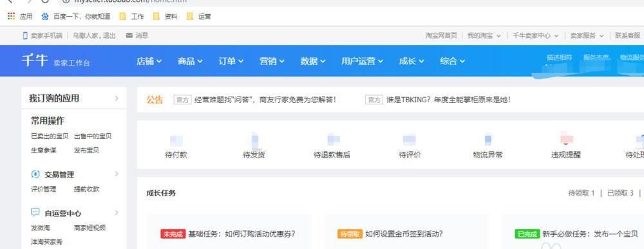The height and width of the screenshot is (249, 644).
Task: Click the 未完成 red status tag
Action: (x=173, y=234)
